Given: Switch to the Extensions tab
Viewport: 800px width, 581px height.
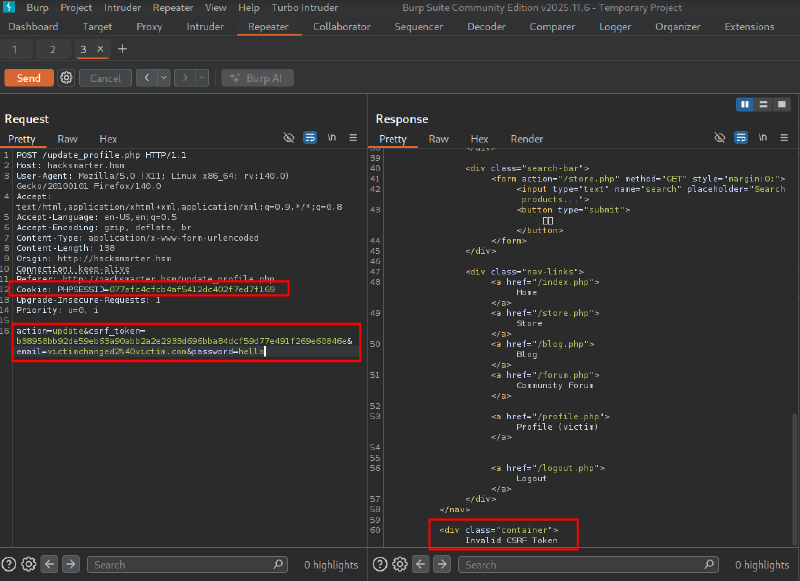Looking at the screenshot, I should 749,27.
